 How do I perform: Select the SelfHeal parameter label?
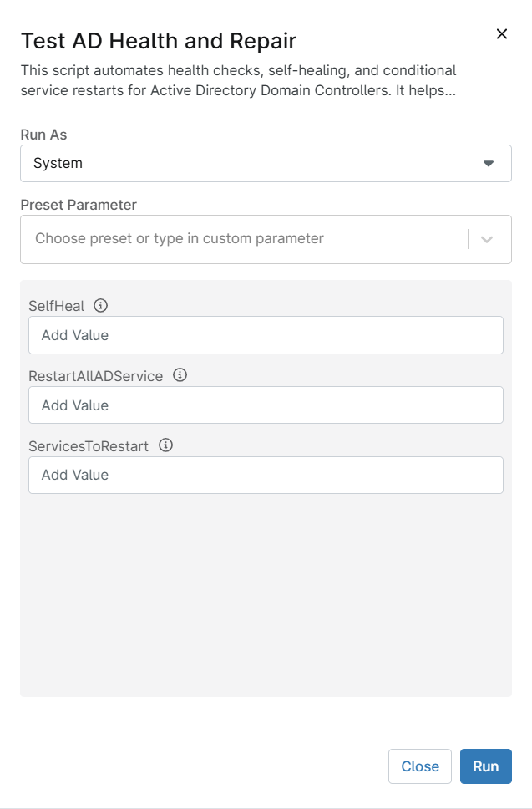click(x=57, y=306)
